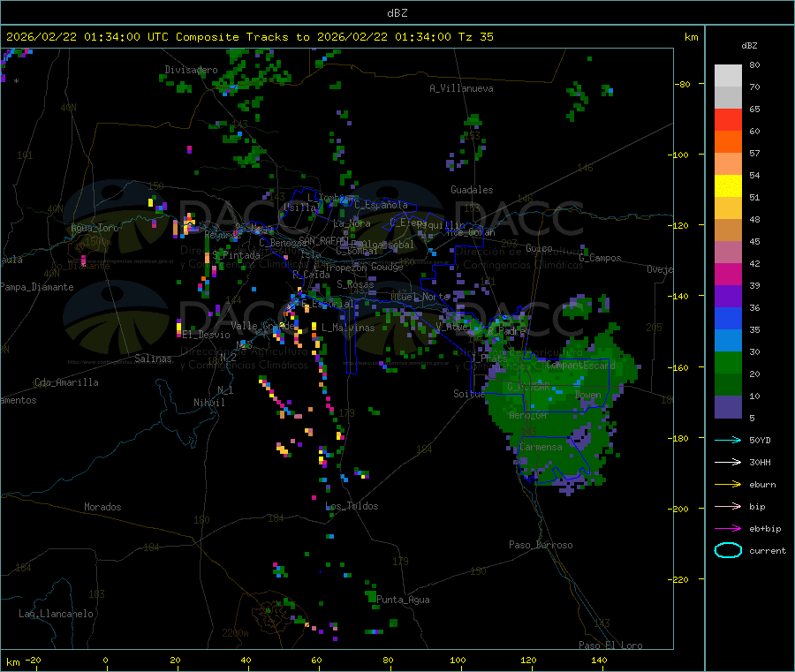Click the white 30HM arrow in the legend
This screenshot has height=672, width=795.
pyautogui.click(x=728, y=462)
